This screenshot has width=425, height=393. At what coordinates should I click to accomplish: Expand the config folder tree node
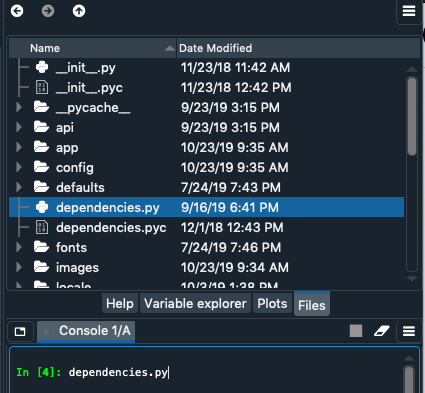click(19, 167)
